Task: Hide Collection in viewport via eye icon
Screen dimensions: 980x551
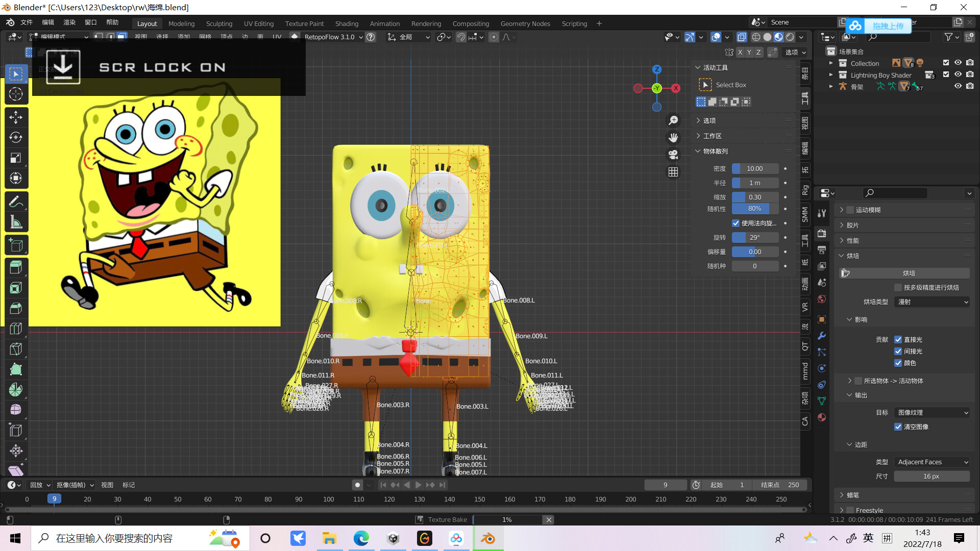Action: pos(958,63)
